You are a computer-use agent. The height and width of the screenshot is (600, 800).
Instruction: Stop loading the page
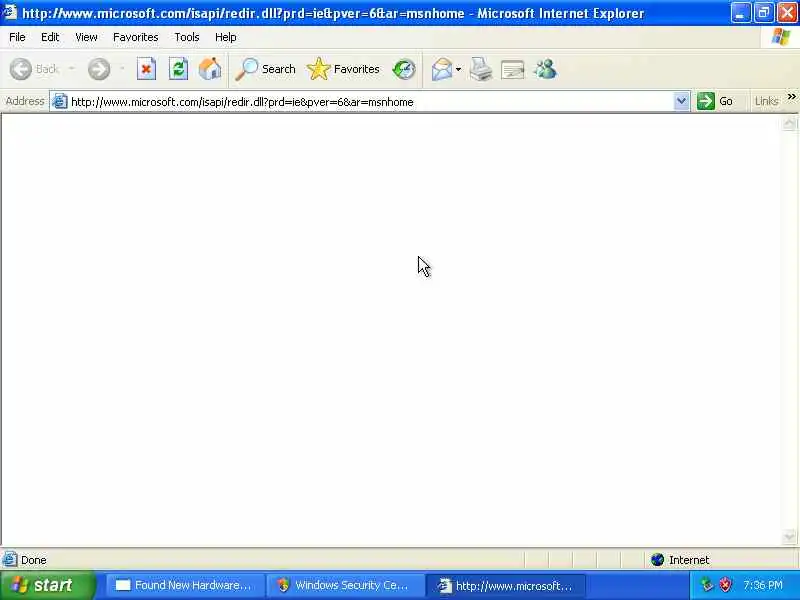(146, 69)
